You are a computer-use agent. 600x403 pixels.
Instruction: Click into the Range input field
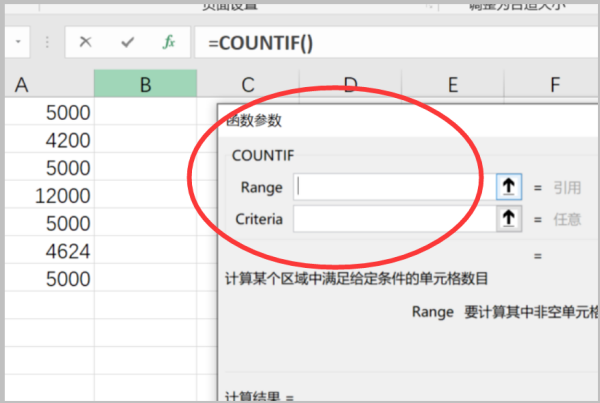coord(395,187)
